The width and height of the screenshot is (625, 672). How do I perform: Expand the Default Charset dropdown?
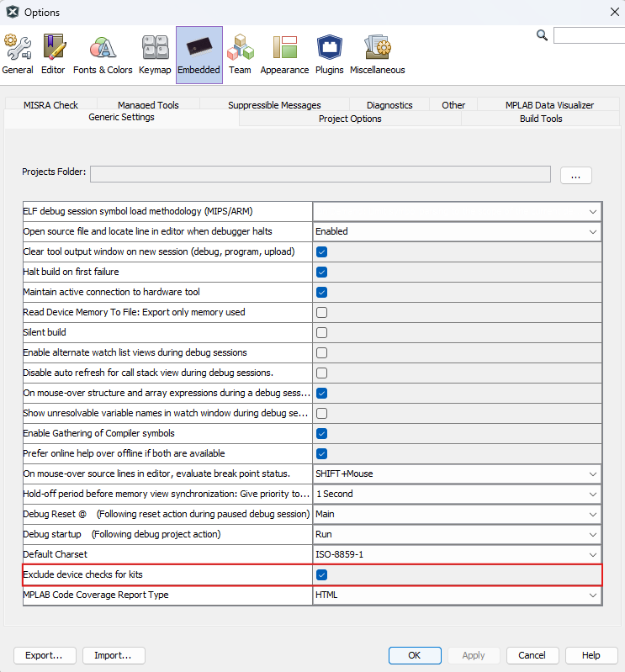592,555
